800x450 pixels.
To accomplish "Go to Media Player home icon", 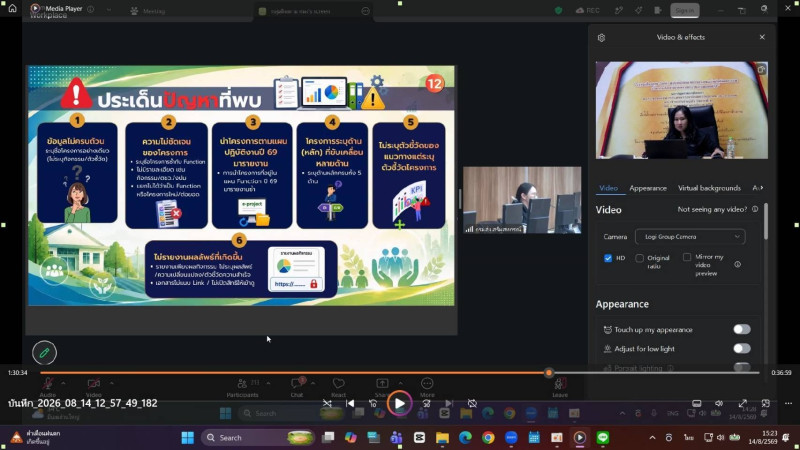I will pyautogui.click(x=12, y=8).
